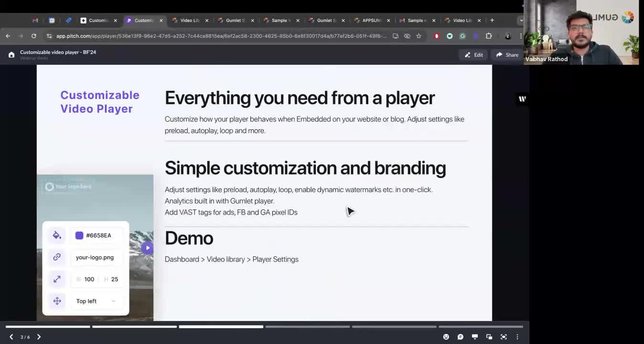Viewport: 644px width, 344px height.
Task: Open a new browser tab
Action: tap(492, 21)
